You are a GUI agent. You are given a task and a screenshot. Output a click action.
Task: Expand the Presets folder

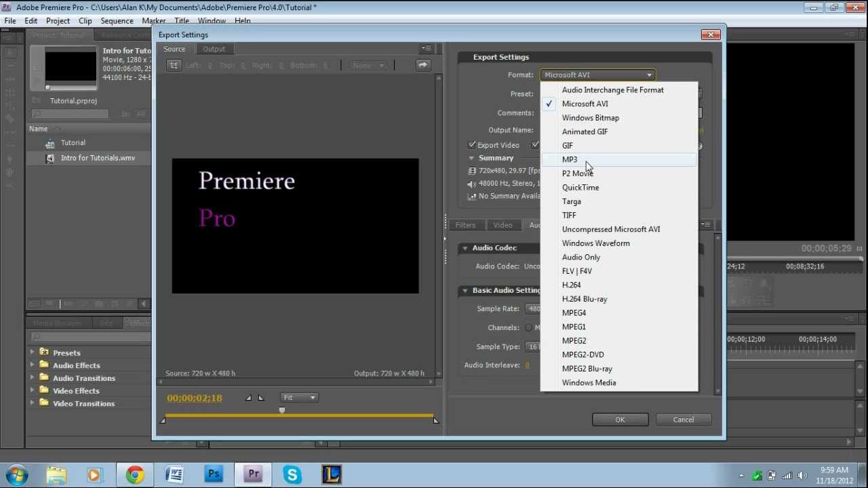click(32, 352)
